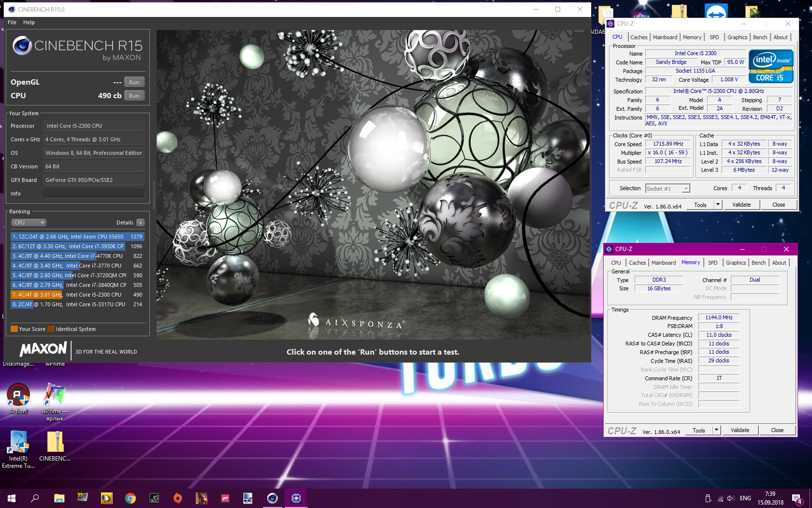Open NVIDIA GeForce Experience taskbar icon
This screenshot has height=508, width=812.
[x=154, y=498]
